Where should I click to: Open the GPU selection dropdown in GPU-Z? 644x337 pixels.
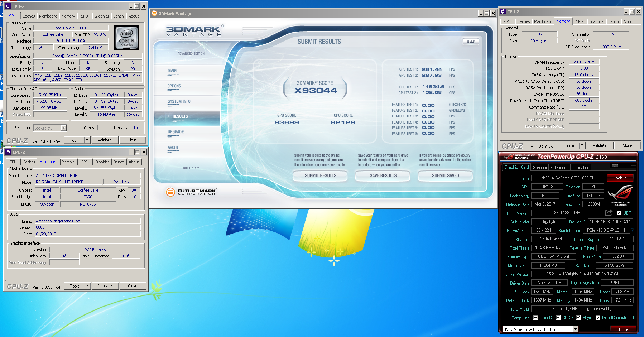(x=575, y=329)
